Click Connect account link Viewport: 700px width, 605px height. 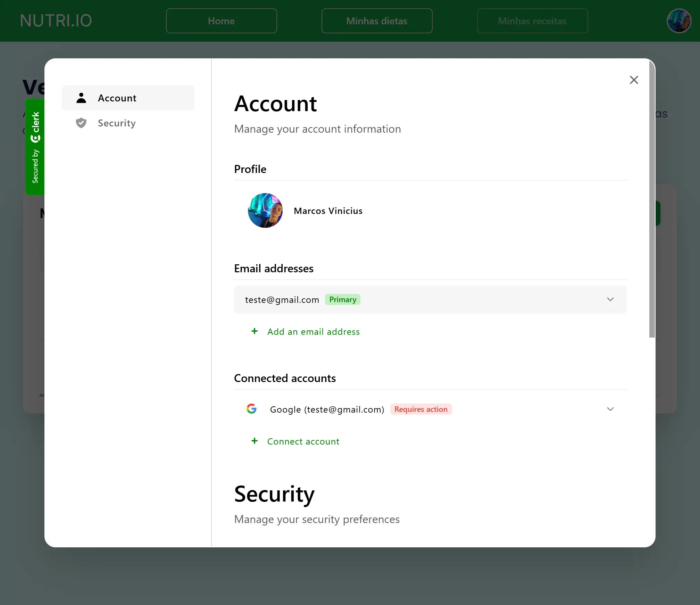click(x=303, y=441)
